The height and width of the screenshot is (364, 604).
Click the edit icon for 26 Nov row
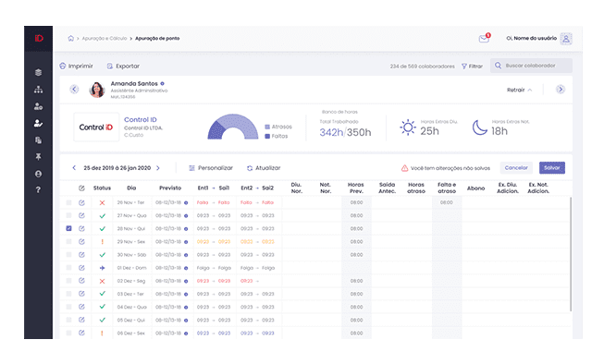81,202
